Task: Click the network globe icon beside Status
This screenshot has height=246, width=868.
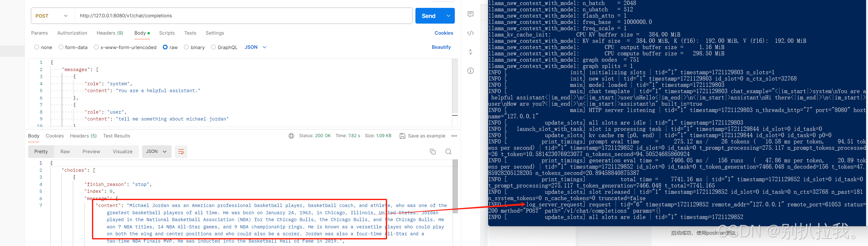Action: click(x=291, y=136)
